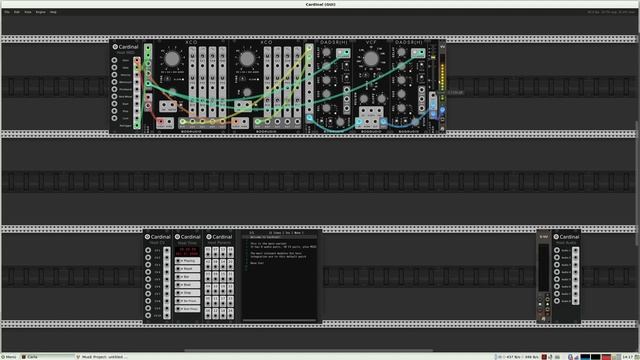Open the taskbar Menu button
This screenshot has width=640, height=360.
click(9, 357)
